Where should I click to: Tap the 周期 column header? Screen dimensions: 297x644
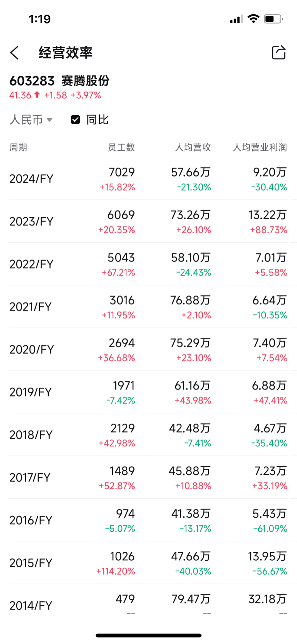click(18, 147)
